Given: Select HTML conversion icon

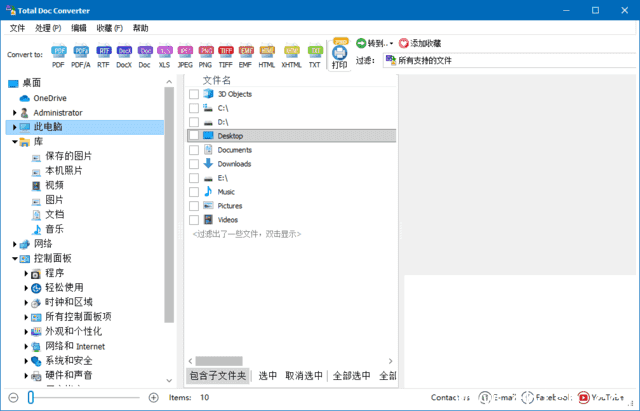Looking at the screenshot, I should point(267,56).
